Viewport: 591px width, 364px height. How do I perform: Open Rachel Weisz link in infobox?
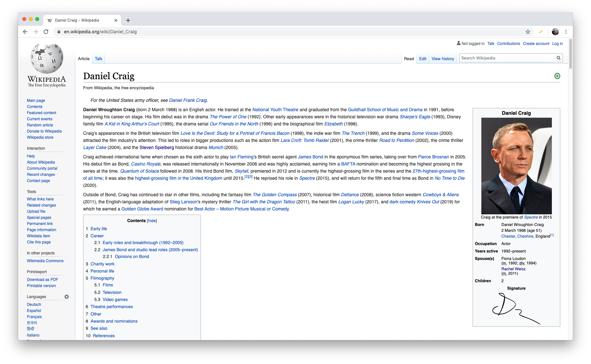(x=513, y=269)
